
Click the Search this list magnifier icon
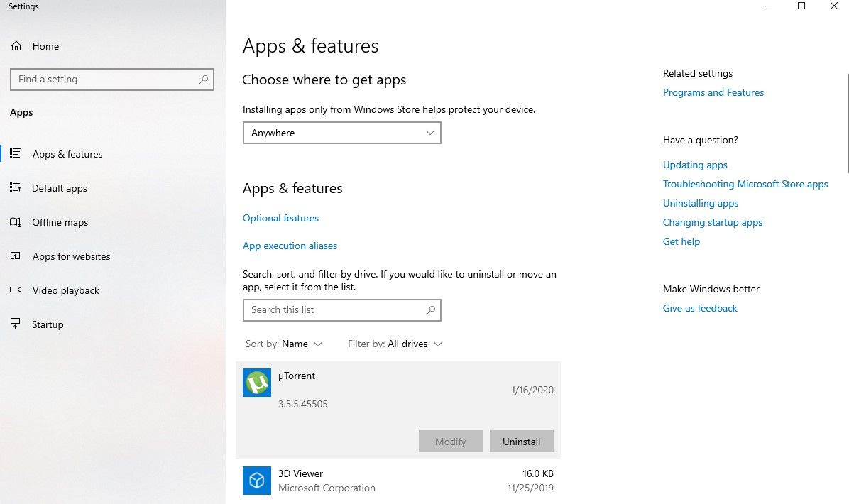[x=431, y=310]
